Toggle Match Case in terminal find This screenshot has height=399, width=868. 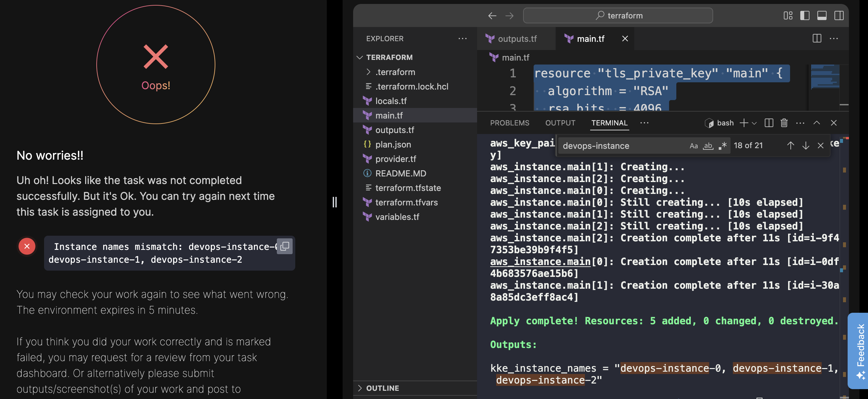[x=693, y=146]
